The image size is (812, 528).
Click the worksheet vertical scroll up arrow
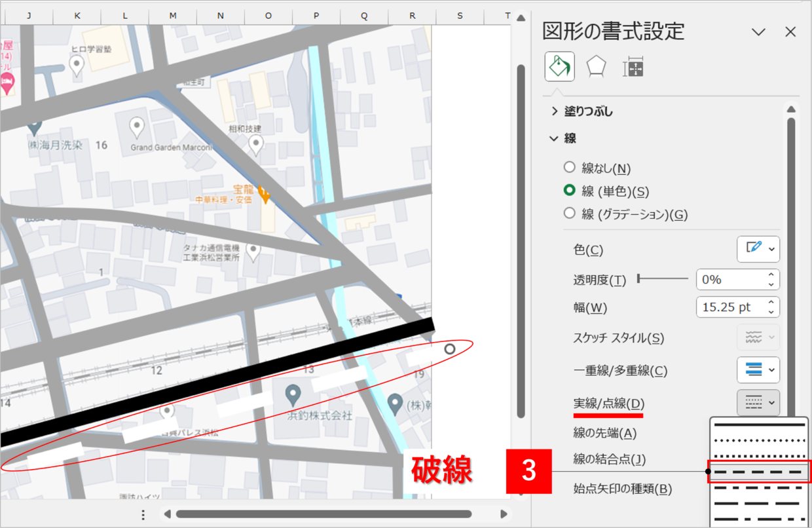point(521,18)
